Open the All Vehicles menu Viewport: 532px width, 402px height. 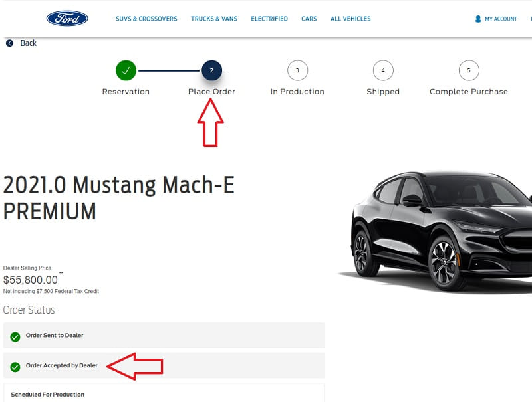coord(350,19)
